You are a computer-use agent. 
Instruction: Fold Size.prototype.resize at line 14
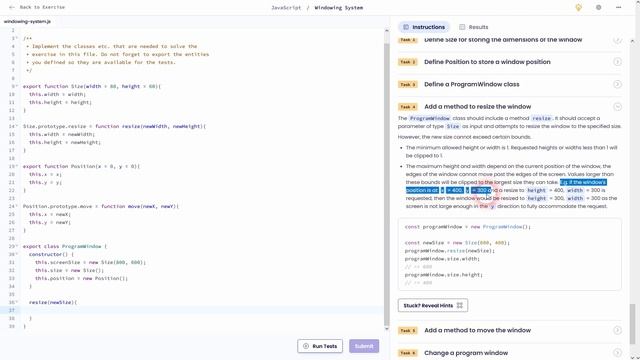17,126
